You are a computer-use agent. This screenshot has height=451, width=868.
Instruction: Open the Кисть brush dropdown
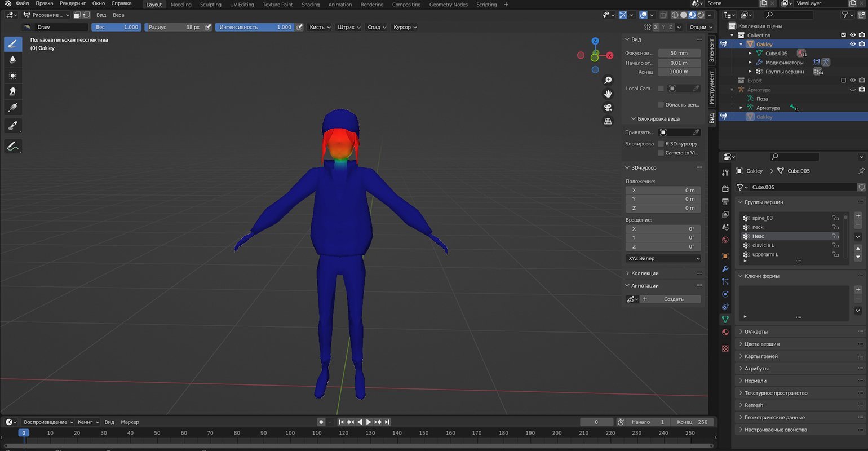[x=320, y=27]
